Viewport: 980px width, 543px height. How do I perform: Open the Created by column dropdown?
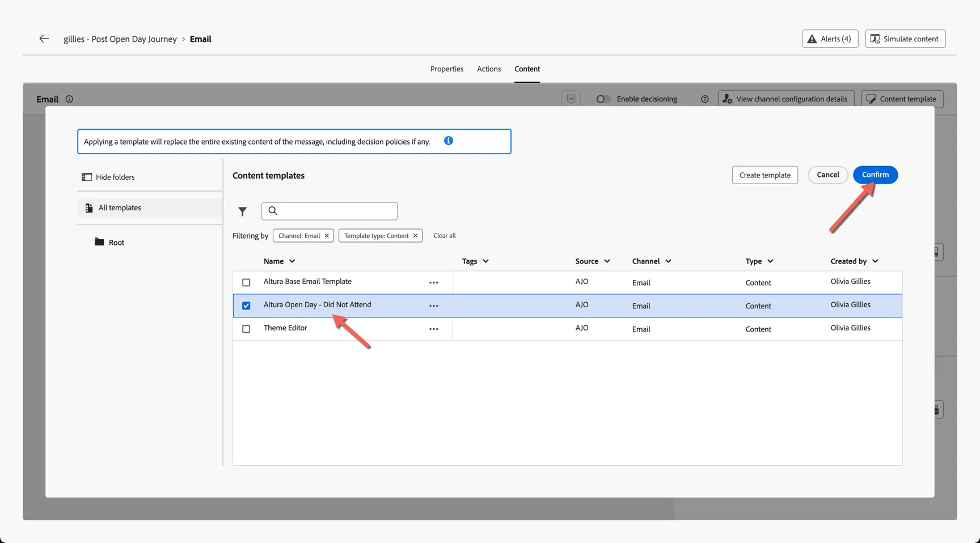[x=875, y=261]
